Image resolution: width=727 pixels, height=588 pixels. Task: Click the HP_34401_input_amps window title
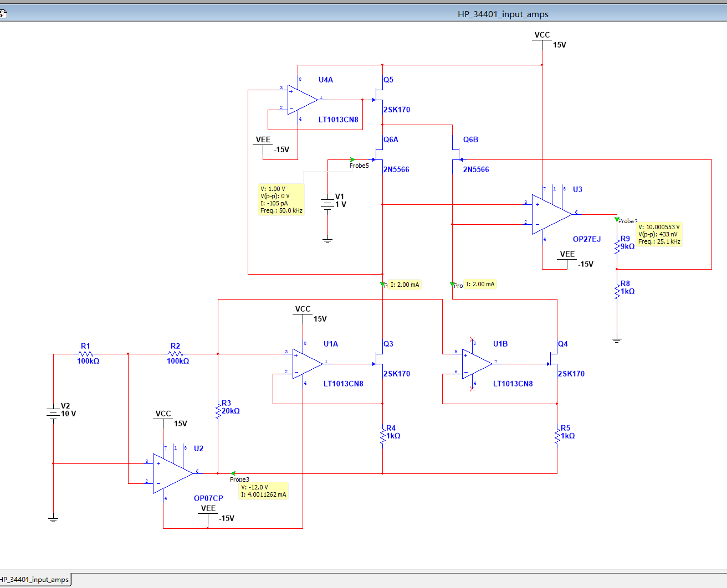pyautogui.click(x=503, y=14)
